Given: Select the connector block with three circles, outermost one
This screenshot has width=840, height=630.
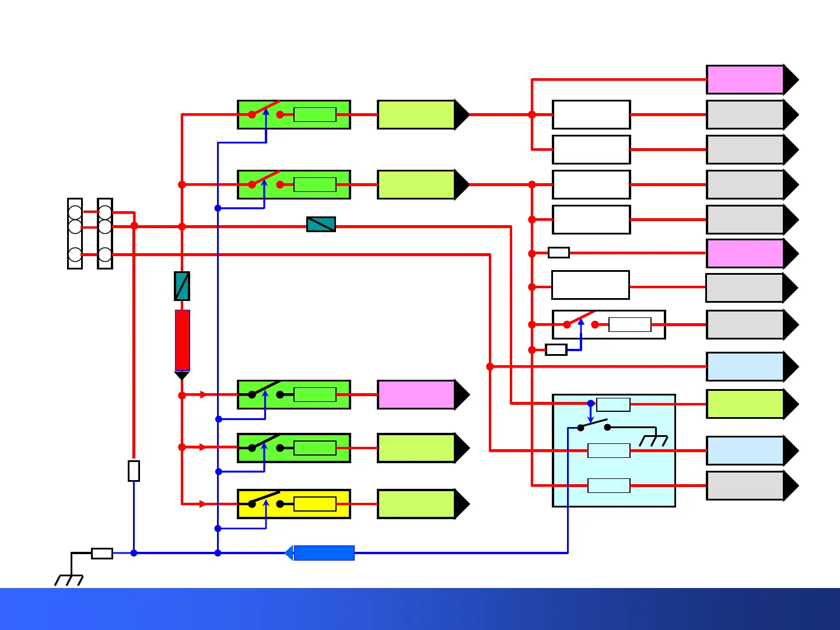Looking at the screenshot, I should click(75, 233).
